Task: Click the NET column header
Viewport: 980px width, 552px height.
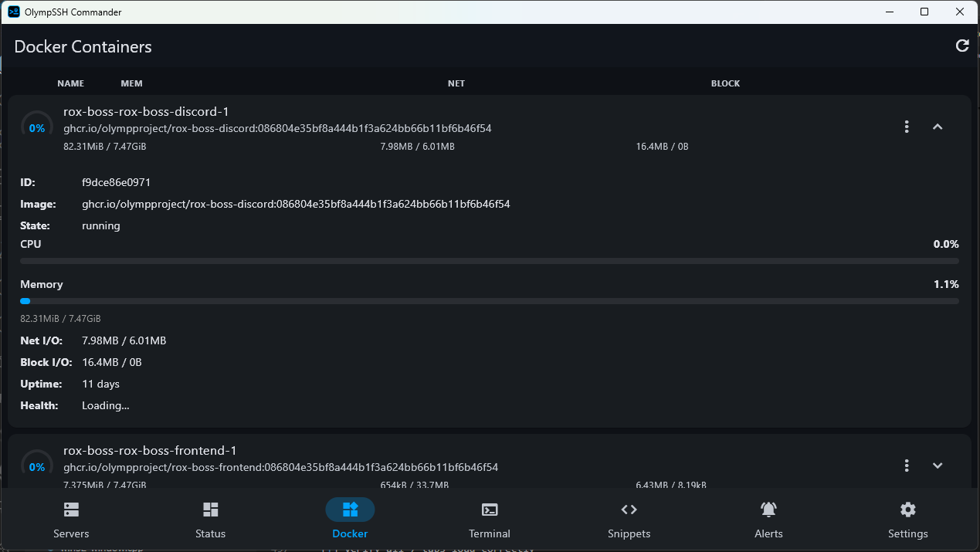Action: [x=456, y=83]
